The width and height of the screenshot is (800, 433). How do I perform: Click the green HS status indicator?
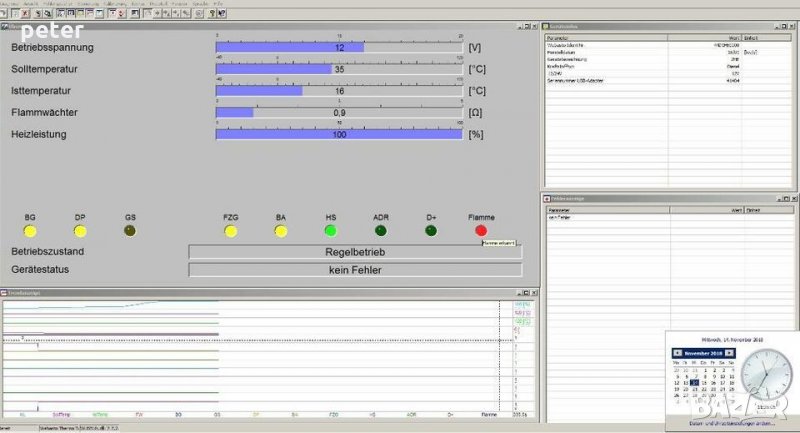click(331, 231)
